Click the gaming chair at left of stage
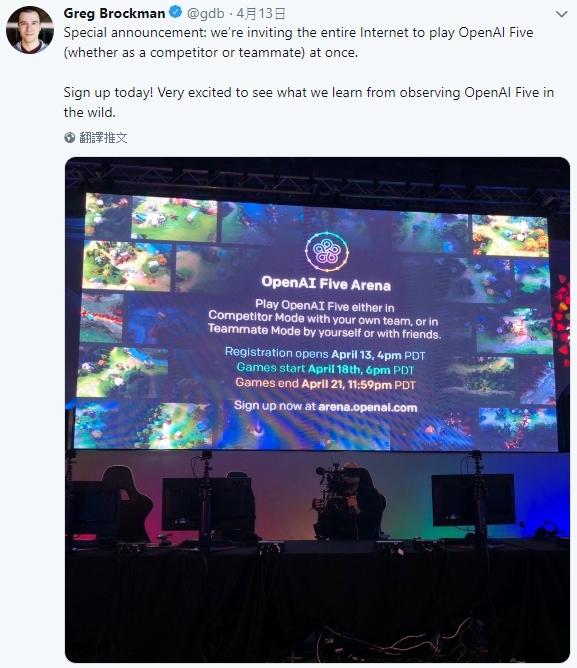577x668 pixels. [x=126, y=504]
